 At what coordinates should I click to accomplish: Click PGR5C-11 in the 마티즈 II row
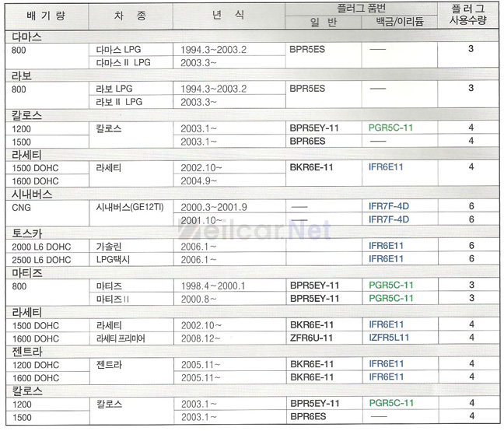[x=391, y=298]
